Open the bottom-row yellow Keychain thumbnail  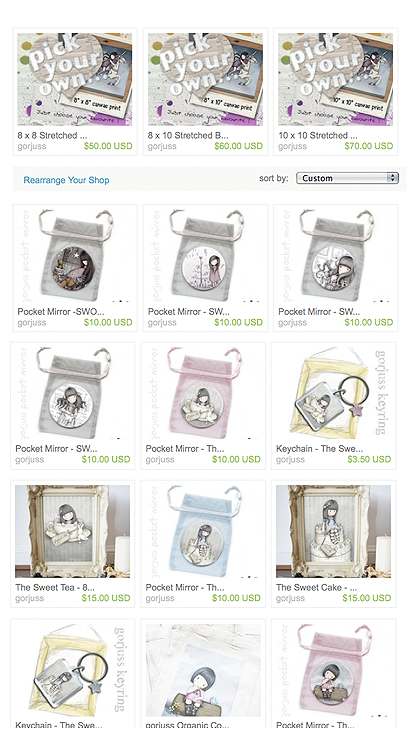pos(73,670)
